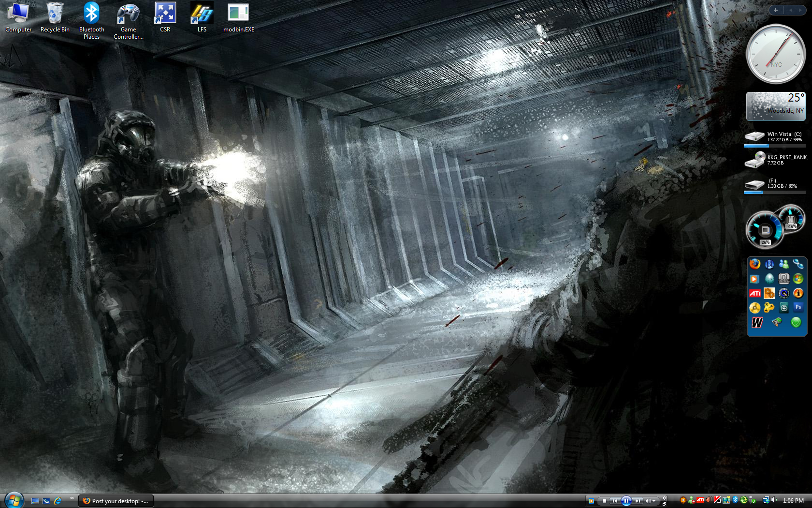Launch uTorrent from the sidebar launcher

pyautogui.click(x=769, y=264)
